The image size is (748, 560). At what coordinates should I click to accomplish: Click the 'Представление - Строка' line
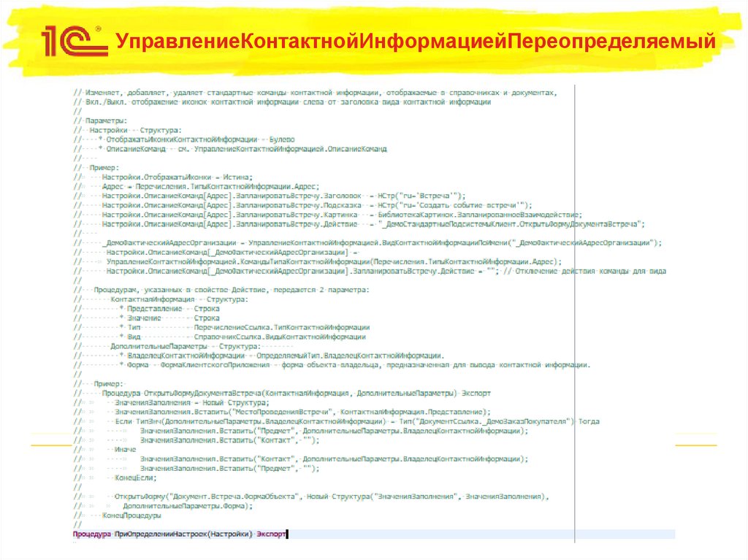pyautogui.click(x=146, y=309)
